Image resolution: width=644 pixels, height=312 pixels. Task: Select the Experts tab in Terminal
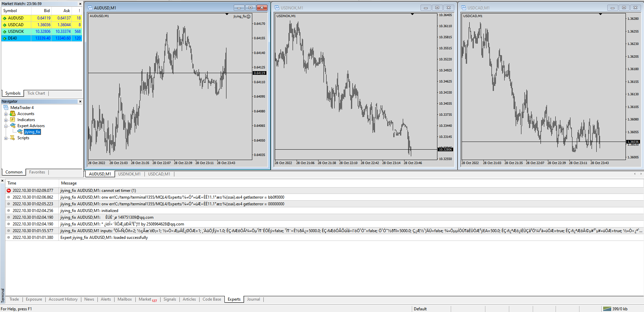pos(234,299)
